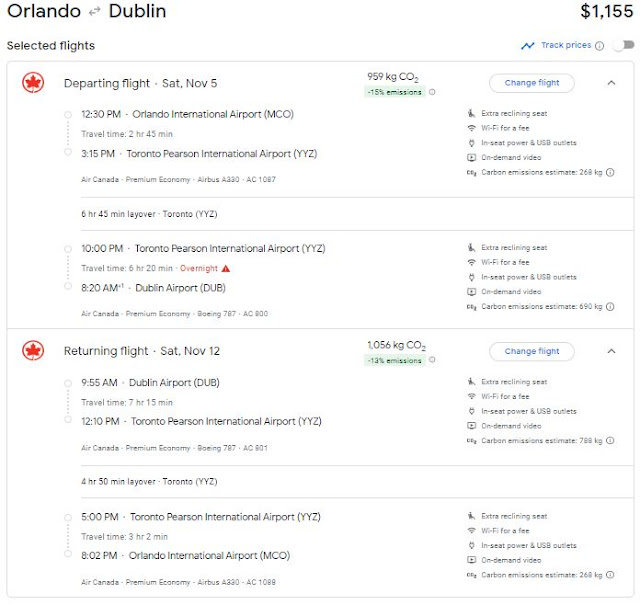Click the -15% emissions green badge
The height and width of the screenshot is (605, 640).
point(394,92)
